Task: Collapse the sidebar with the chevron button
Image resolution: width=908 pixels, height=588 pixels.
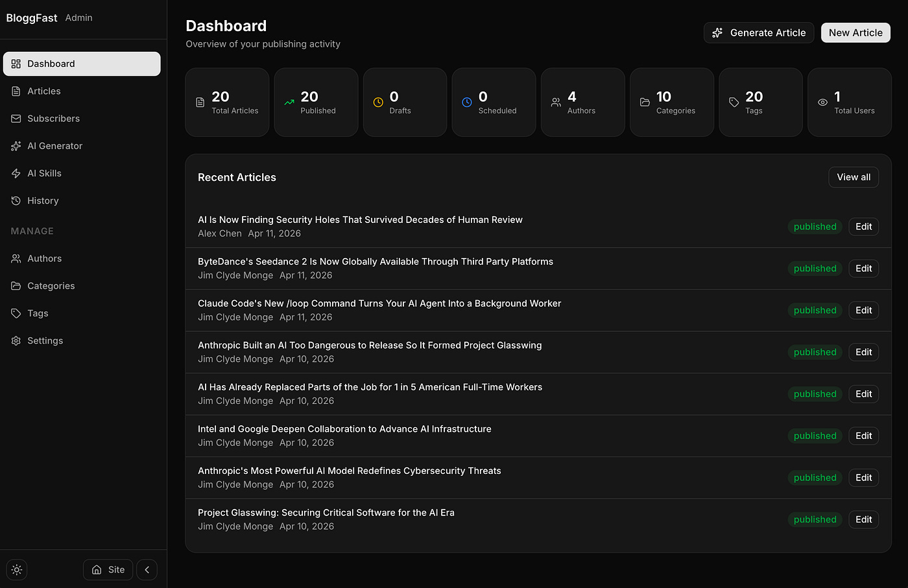Action: (147, 569)
